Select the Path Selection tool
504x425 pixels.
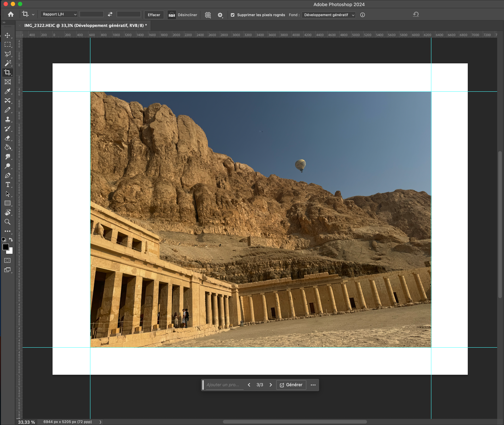(8, 194)
